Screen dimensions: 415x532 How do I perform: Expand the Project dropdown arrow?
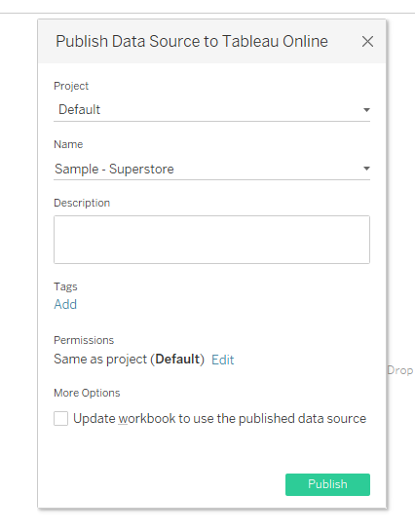[x=366, y=110]
